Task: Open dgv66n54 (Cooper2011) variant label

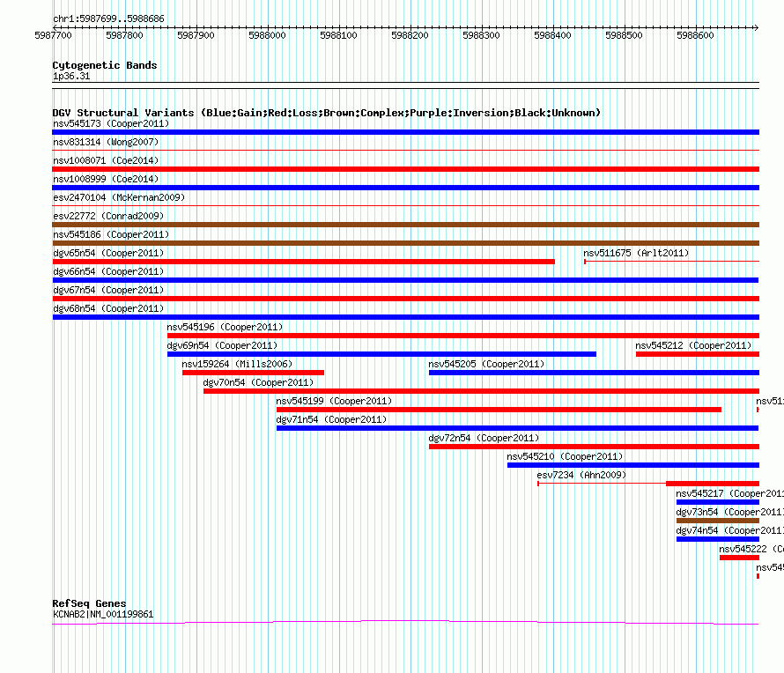Action: click(x=108, y=271)
